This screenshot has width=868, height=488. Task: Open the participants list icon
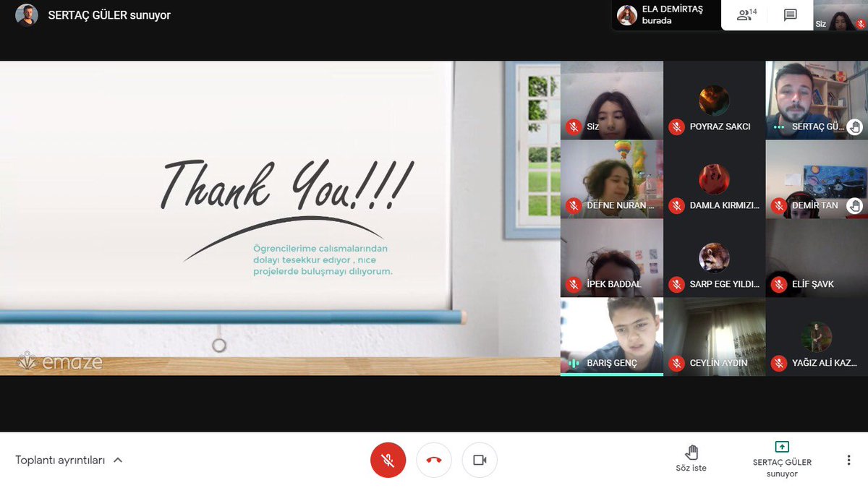pos(746,15)
